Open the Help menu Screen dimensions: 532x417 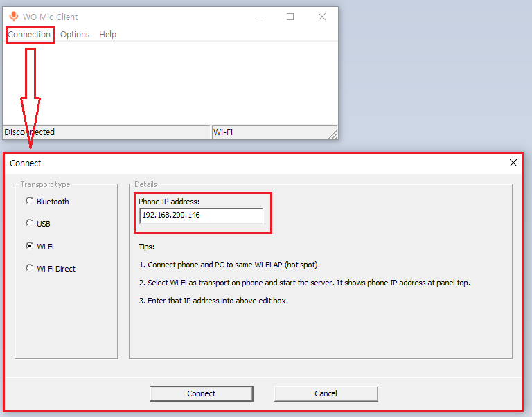click(107, 35)
